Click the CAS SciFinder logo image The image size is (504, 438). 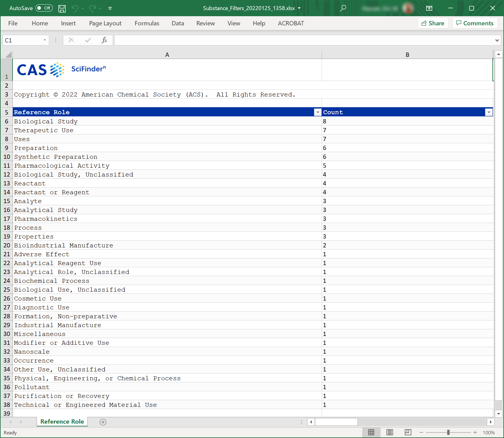point(61,70)
